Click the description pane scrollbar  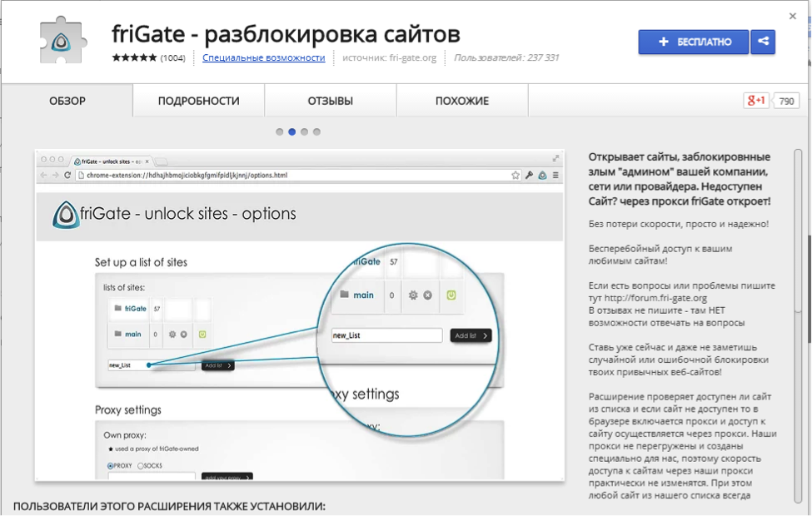(798, 326)
